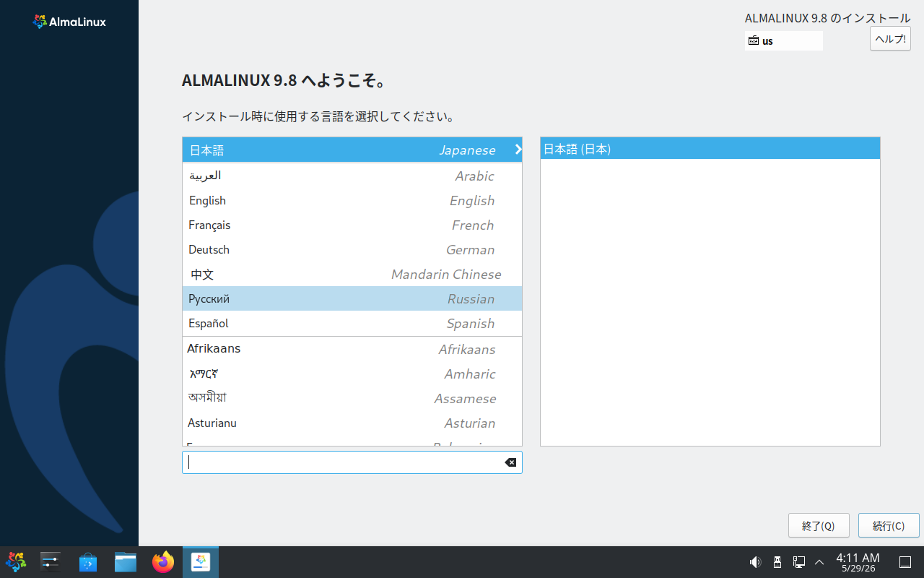
Task: Select English in the language list
Action: tap(352, 200)
